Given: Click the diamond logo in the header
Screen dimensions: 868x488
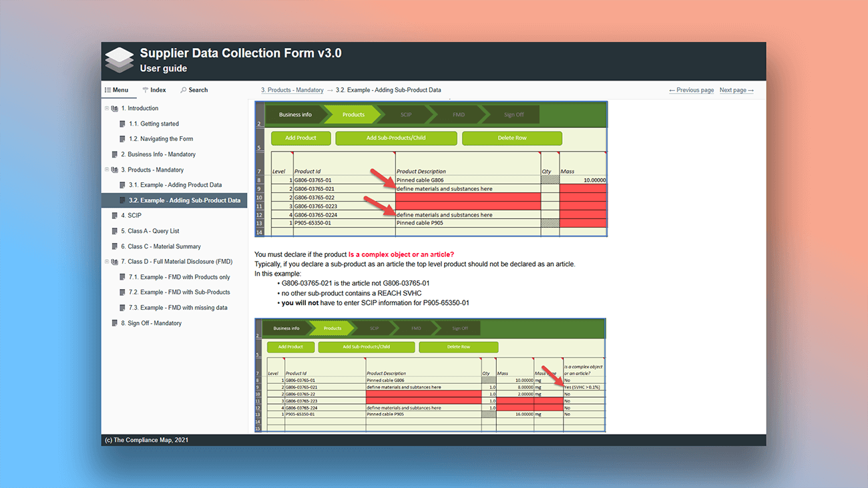Looking at the screenshot, I should (x=119, y=59).
